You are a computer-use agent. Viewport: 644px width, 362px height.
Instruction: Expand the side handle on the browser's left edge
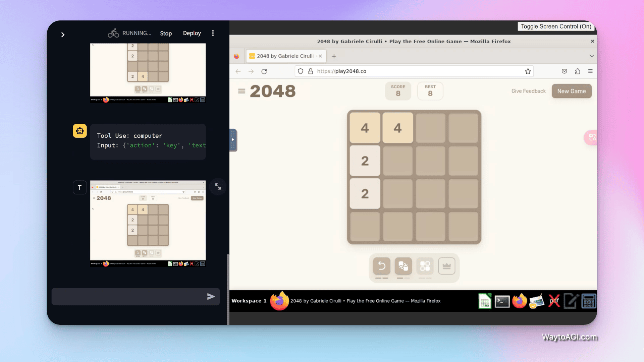tap(233, 140)
